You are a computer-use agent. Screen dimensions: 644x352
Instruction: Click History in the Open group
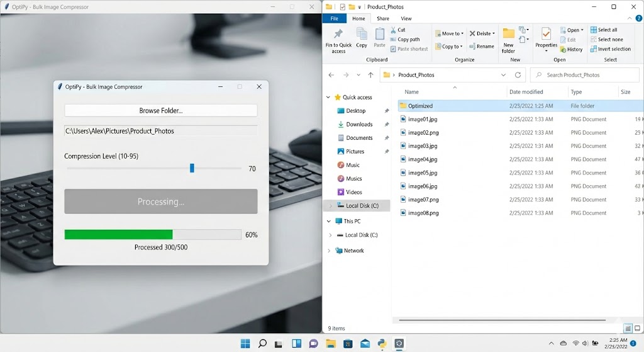point(571,49)
